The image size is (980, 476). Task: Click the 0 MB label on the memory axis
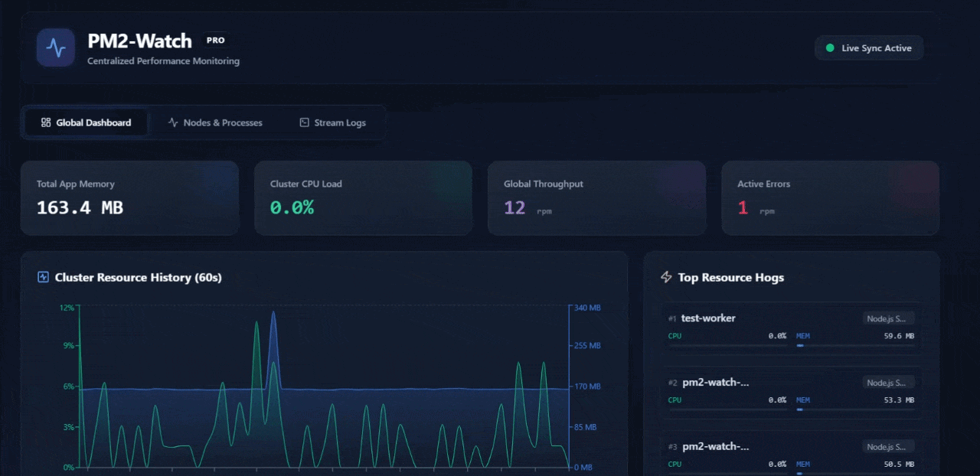[583, 468]
